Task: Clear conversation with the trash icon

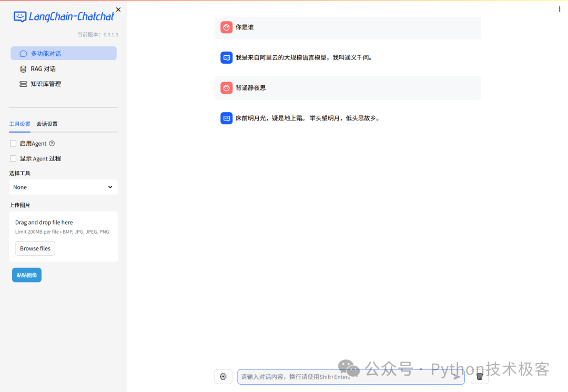Action: pos(480,376)
